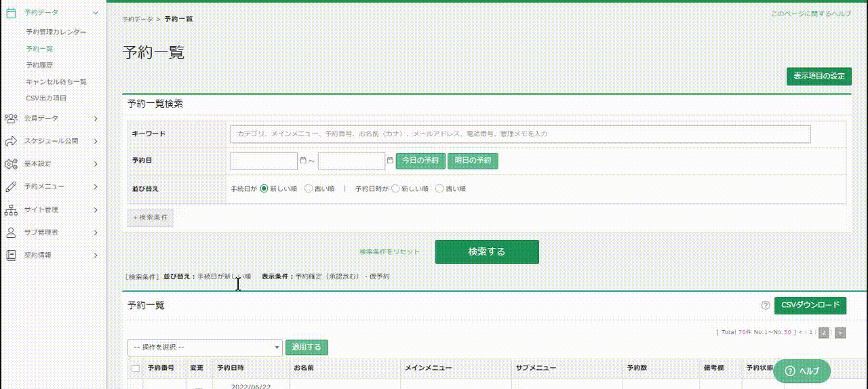Focus the 予約日 end date field

point(351,161)
